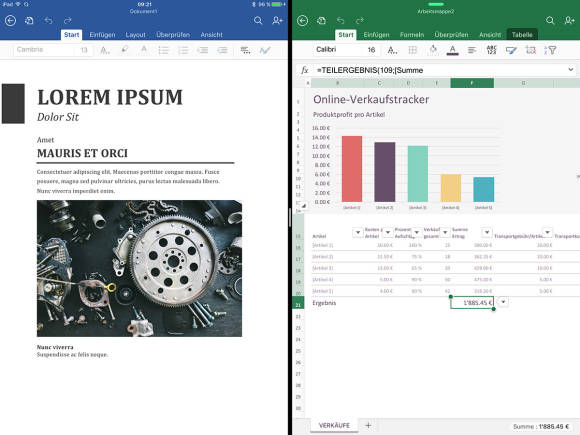The image size is (580, 435).
Task: Select the Word highlighter pen icon
Action: (125, 50)
